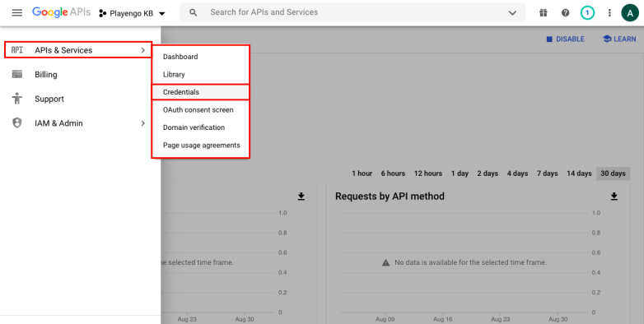Open Support from the sidebar
Screen dimensions: 644x324
pos(80,99)
